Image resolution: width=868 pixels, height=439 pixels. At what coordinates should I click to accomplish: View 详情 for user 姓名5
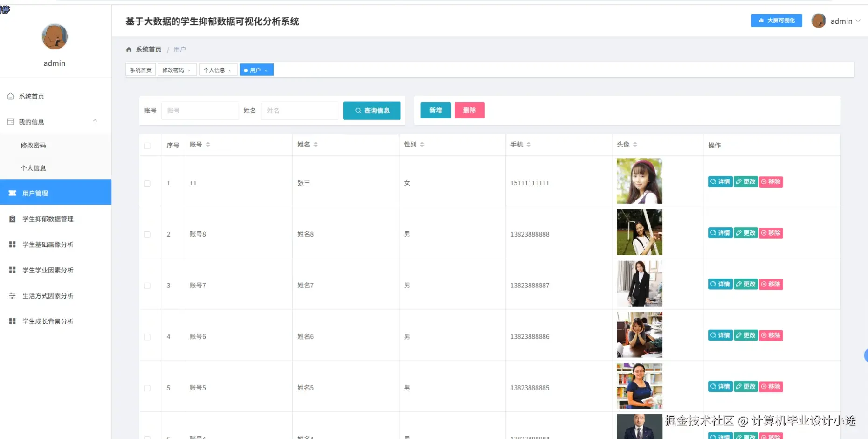[720, 387]
